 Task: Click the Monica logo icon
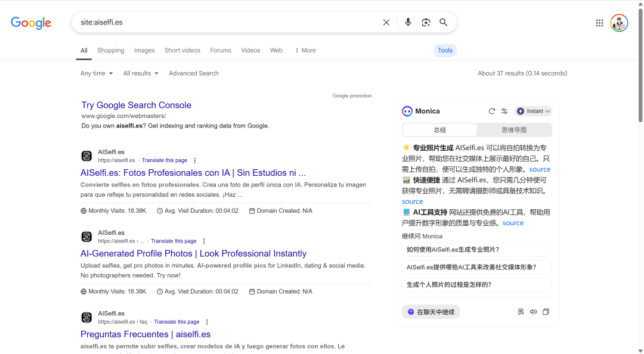(407, 111)
